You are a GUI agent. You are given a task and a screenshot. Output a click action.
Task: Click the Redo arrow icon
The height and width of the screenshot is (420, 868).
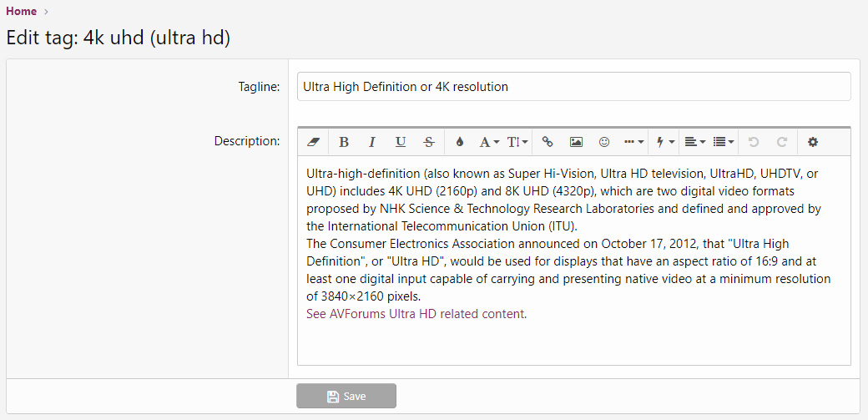tap(782, 142)
